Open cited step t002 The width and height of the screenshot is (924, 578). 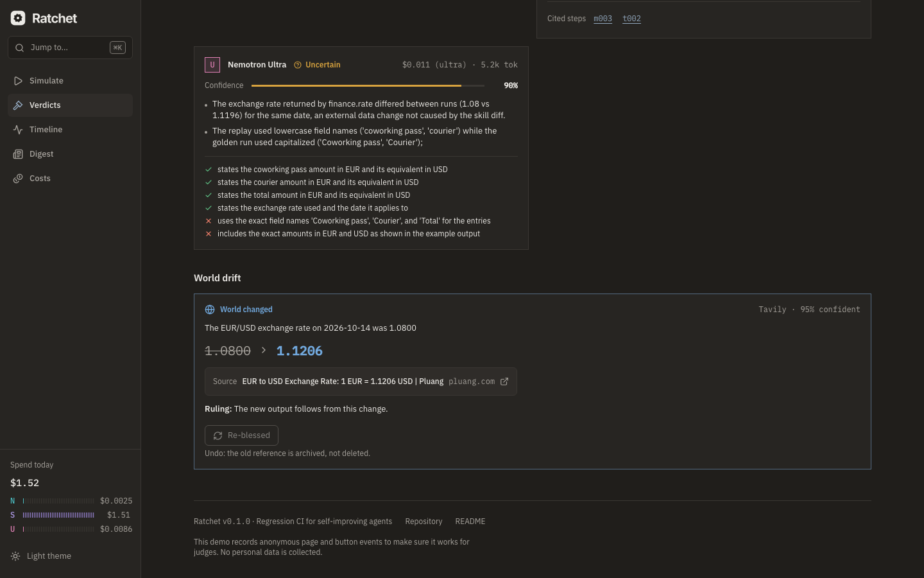[x=631, y=19]
